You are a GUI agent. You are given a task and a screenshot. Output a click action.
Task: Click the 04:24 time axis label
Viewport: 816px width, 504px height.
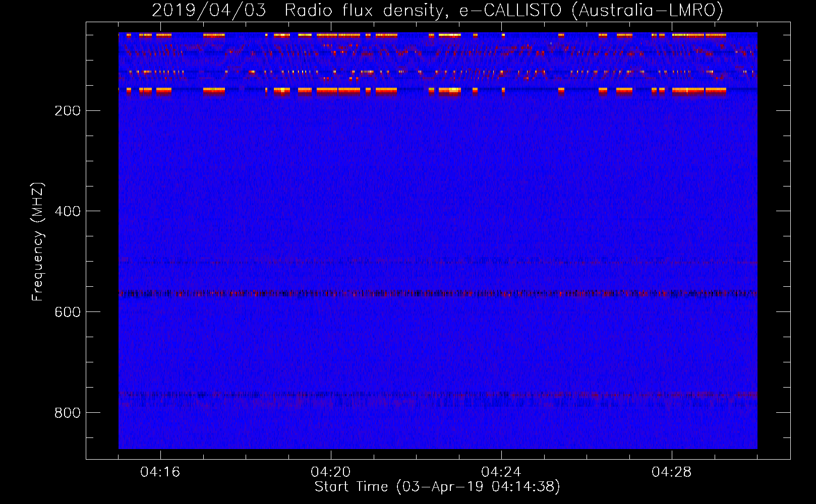pos(501,472)
